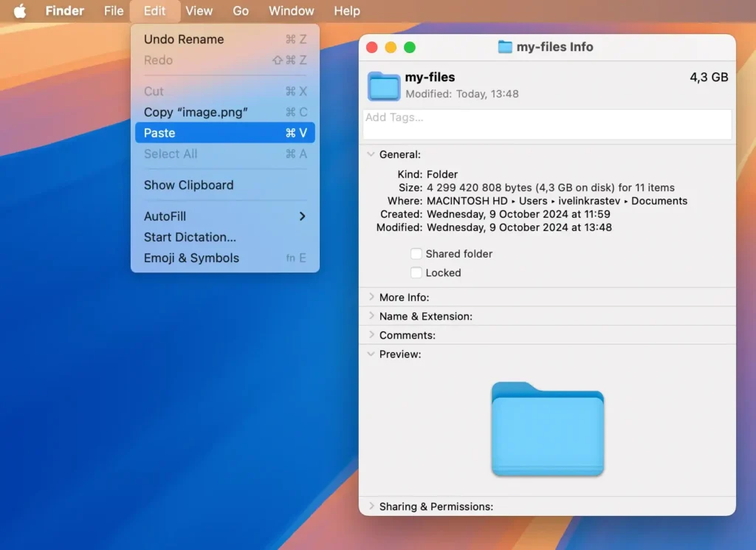The width and height of the screenshot is (756, 550).
Task: Click the large folder preview image
Action: pyautogui.click(x=547, y=429)
